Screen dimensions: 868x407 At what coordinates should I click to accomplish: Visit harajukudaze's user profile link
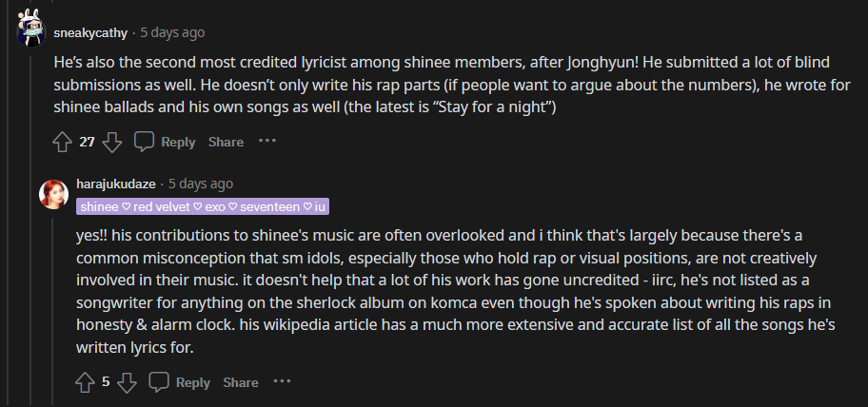[115, 184]
